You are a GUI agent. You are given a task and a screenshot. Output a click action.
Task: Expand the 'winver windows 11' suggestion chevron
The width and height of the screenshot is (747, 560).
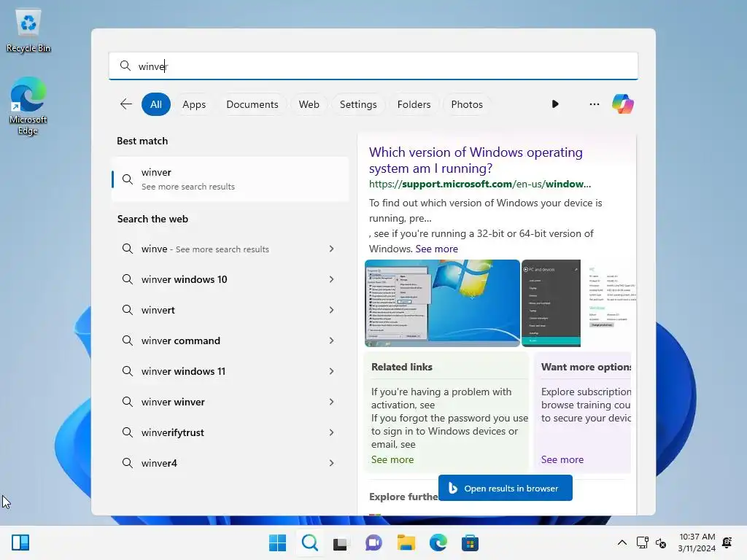[x=332, y=371]
